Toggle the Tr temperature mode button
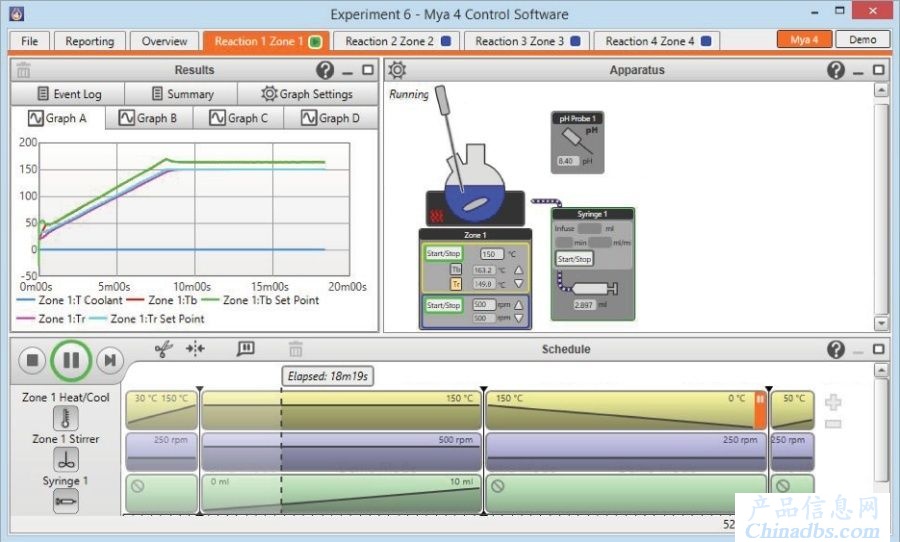Viewport: 900px width, 542px height. 456,284
